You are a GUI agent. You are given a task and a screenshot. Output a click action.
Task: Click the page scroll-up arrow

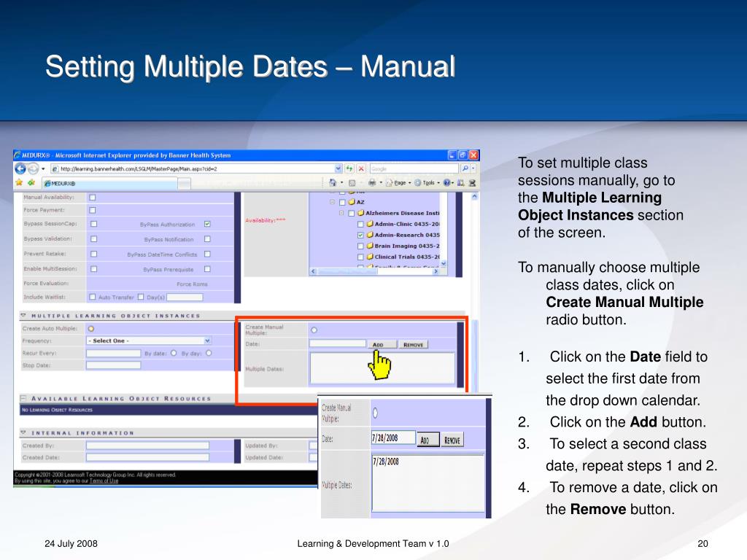coord(474,197)
